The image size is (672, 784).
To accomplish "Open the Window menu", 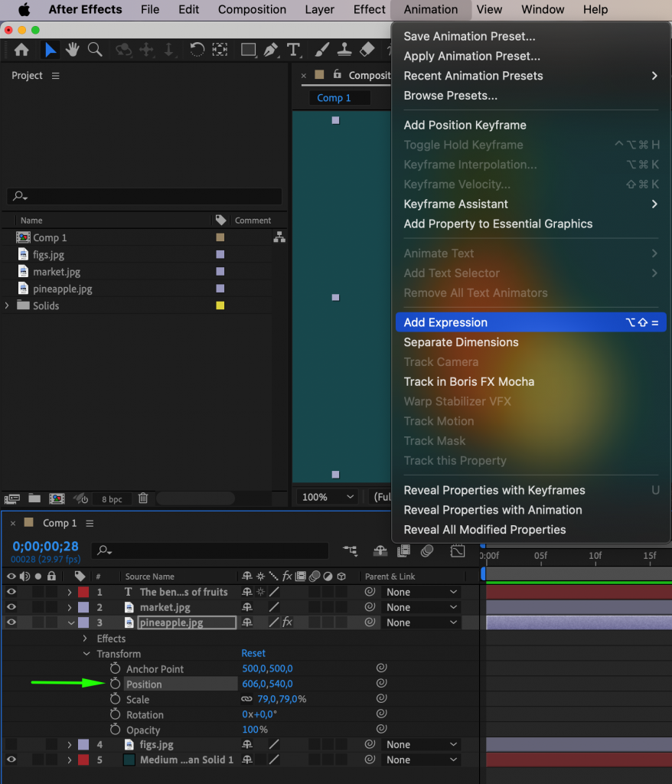I will [543, 9].
